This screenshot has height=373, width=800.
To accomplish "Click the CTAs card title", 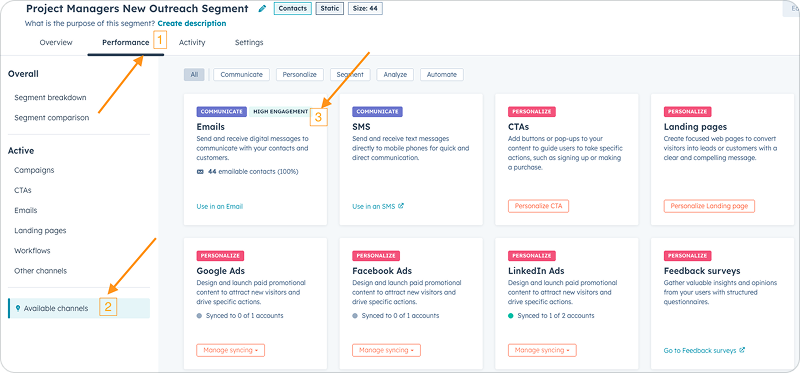I will 518,127.
